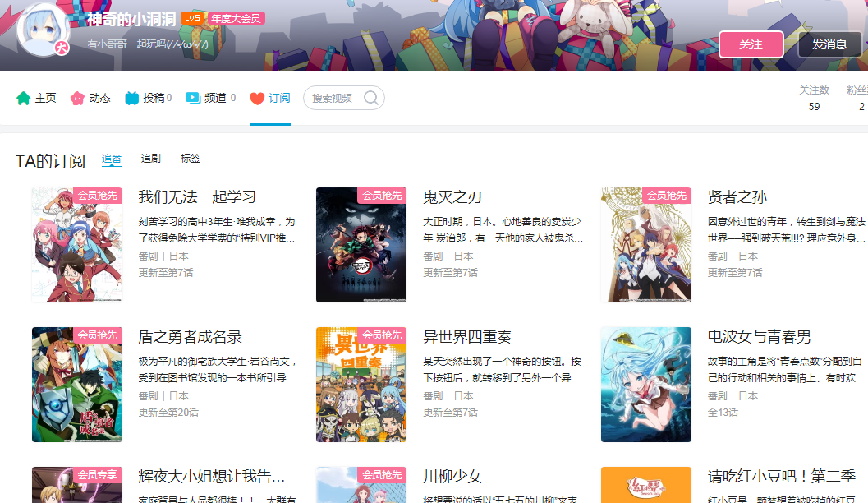Click the 关注数 59 counter

point(814,98)
